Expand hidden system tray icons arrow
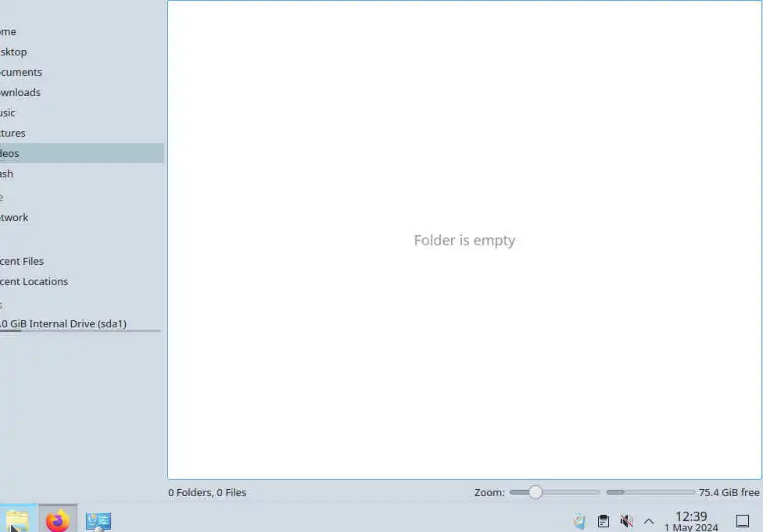Image resolution: width=763 pixels, height=532 pixels. tap(649, 521)
